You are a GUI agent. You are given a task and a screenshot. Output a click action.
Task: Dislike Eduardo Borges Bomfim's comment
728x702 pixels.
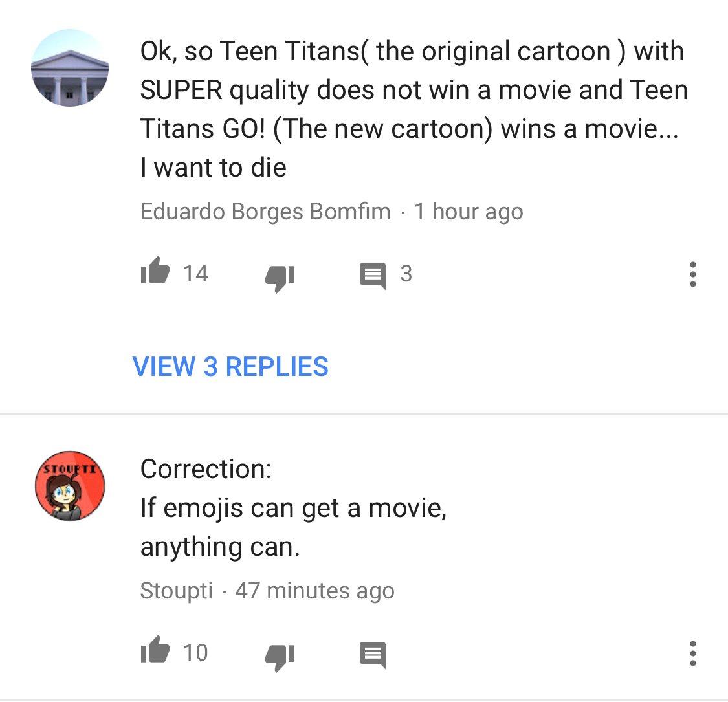point(280,279)
